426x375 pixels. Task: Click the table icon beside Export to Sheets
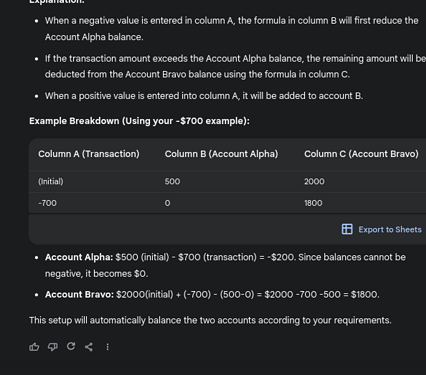pos(347,229)
